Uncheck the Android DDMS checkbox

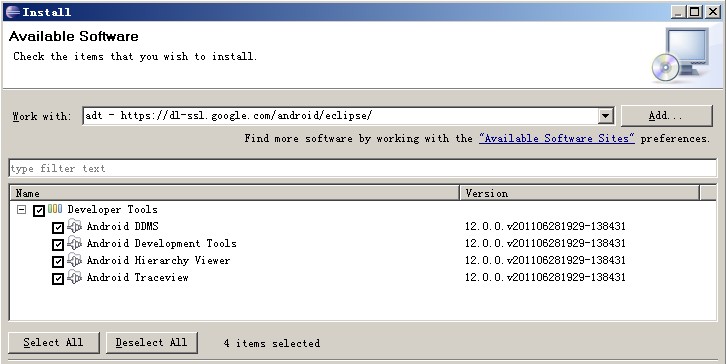(58, 228)
